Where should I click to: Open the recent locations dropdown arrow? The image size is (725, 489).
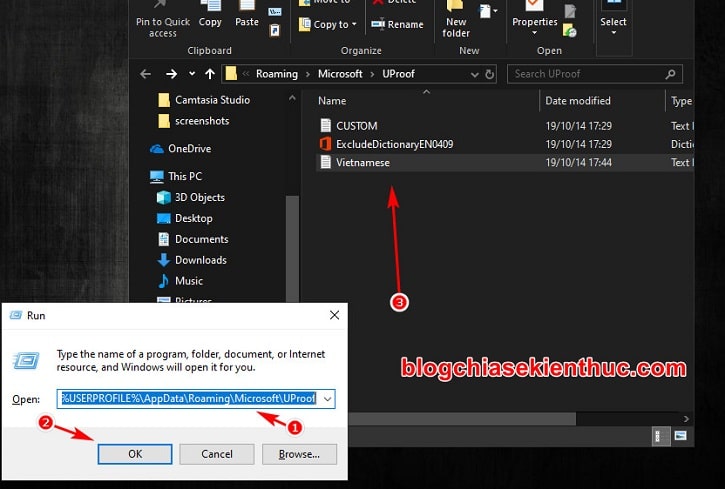[x=192, y=74]
